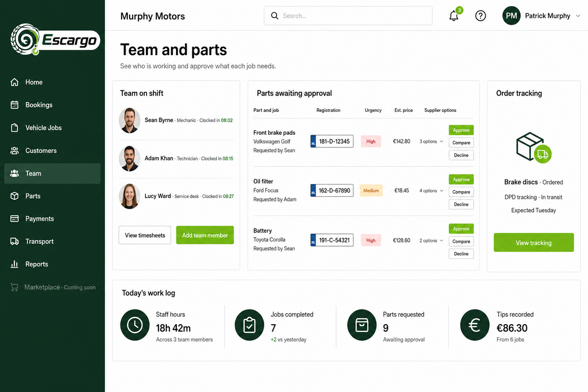
Task: Click View timesheets button
Action: 145,235
